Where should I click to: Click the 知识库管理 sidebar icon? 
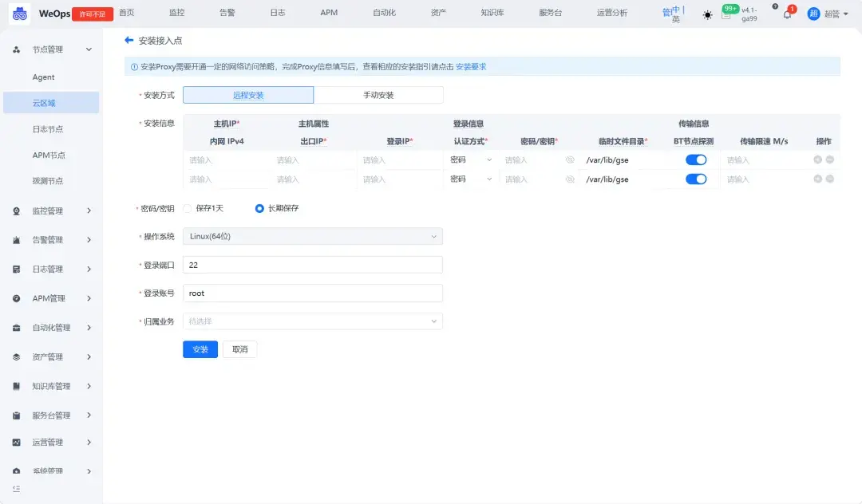(x=17, y=386)
